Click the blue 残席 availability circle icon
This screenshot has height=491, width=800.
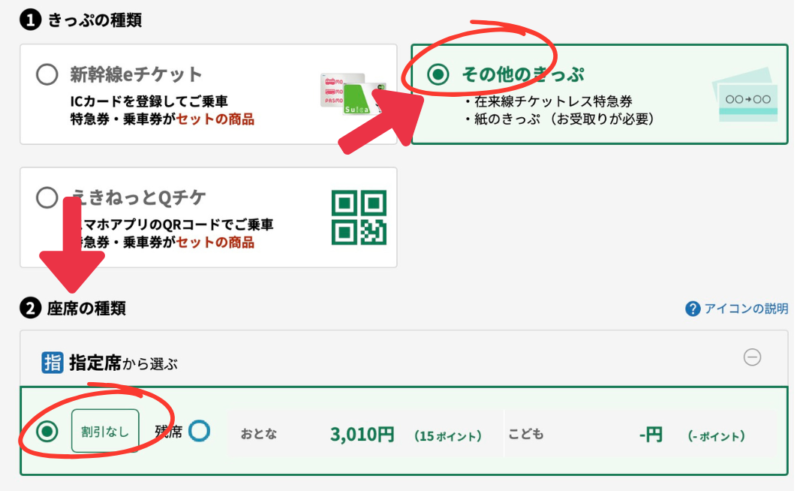point(199,431)
